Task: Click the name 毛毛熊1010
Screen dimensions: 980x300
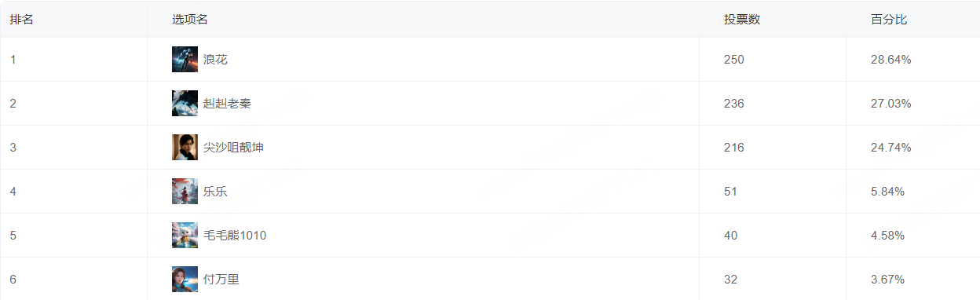Action: coord(235,236)
